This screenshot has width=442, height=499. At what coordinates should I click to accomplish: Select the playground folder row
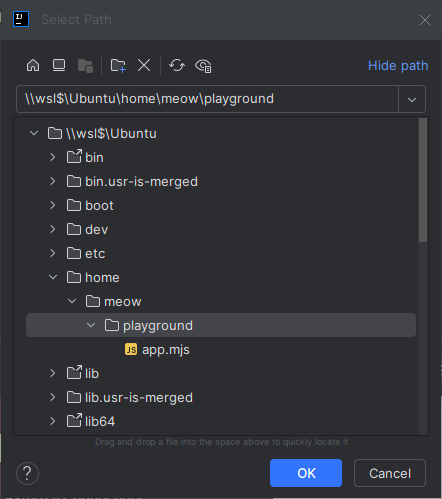221,325
